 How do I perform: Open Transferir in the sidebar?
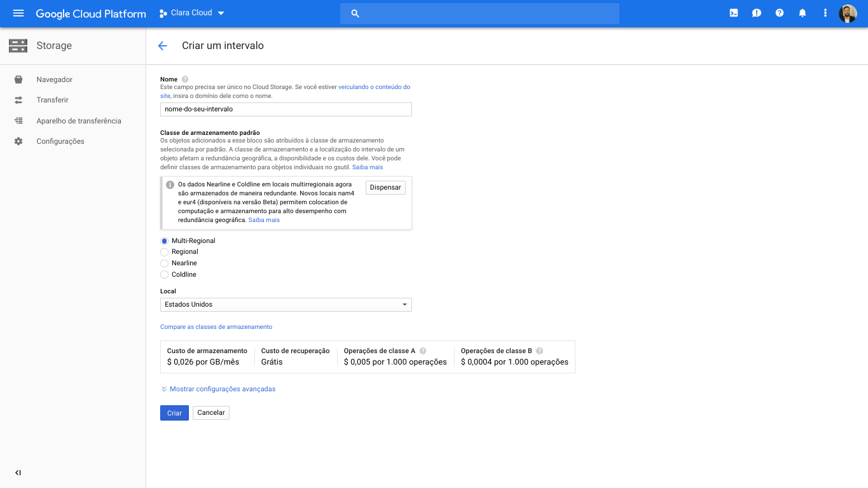[x=52, y=100]
